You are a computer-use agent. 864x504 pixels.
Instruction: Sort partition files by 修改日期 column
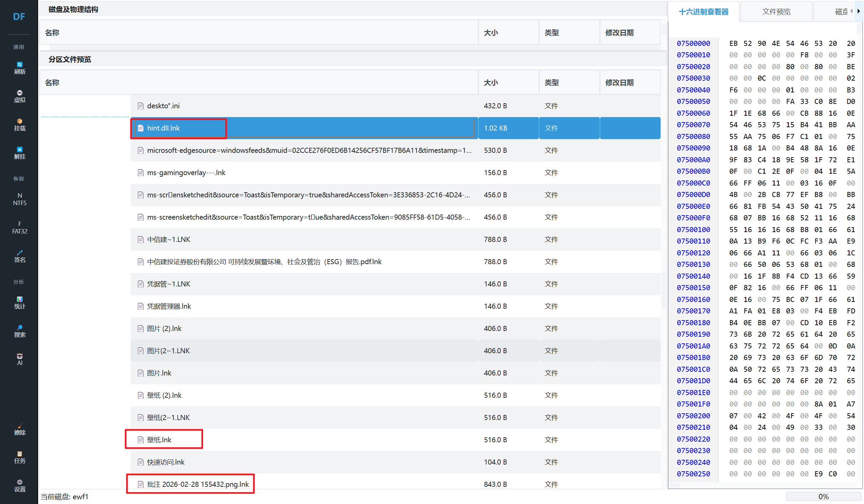pos(619,83)
